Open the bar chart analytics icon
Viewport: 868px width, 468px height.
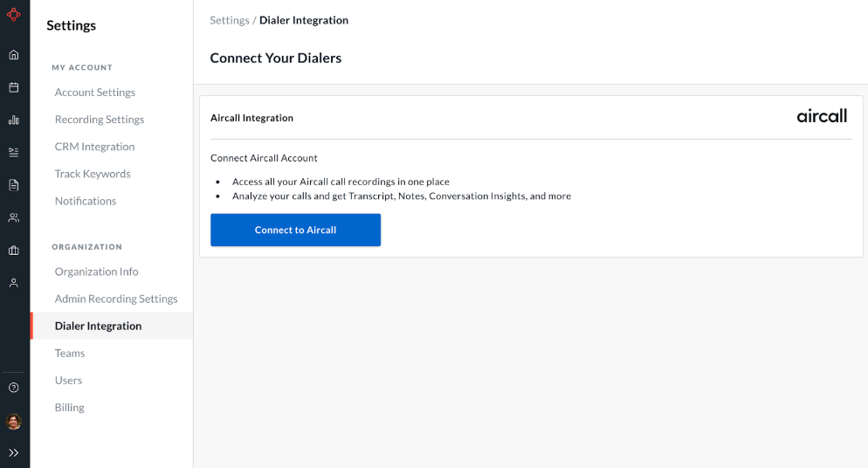coord(14,120)
